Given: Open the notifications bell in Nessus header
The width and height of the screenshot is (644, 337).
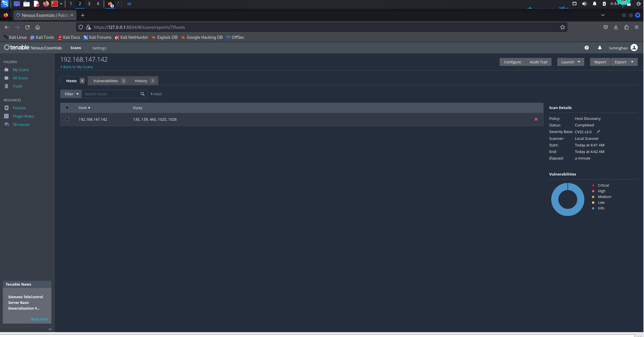Looking at the screenshot, I should coord(599,48).
